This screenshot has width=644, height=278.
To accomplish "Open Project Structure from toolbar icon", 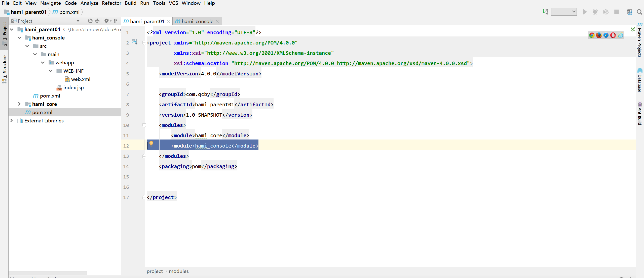I will pyautogui.click(x=629, y=12).
